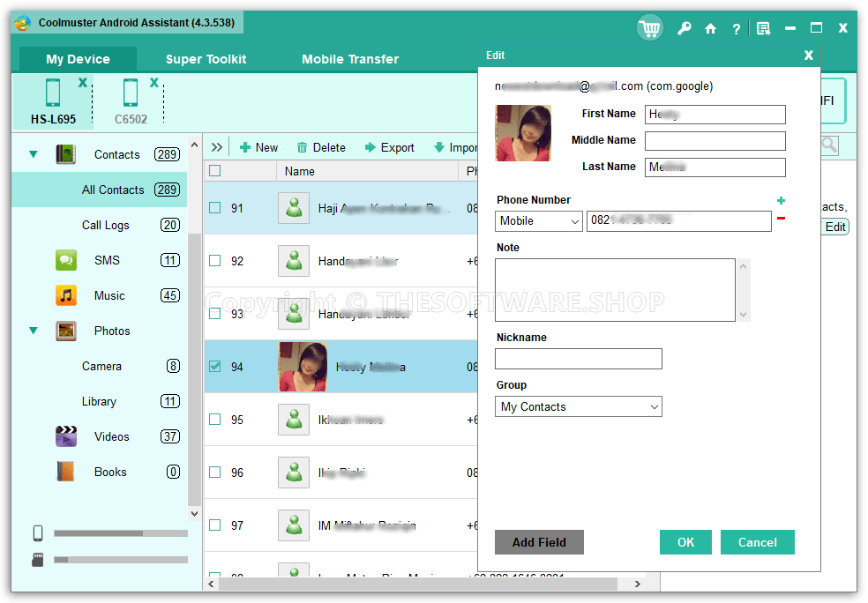Close the Edit dialog with X
Image resolution: width=868 pixels, height=603 pixels.
tap(809, 56)
